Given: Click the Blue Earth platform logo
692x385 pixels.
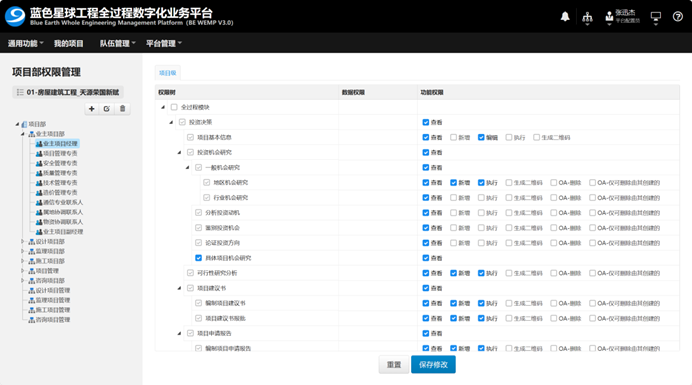Looking at the screenshot, I should [x=15, y=16].
